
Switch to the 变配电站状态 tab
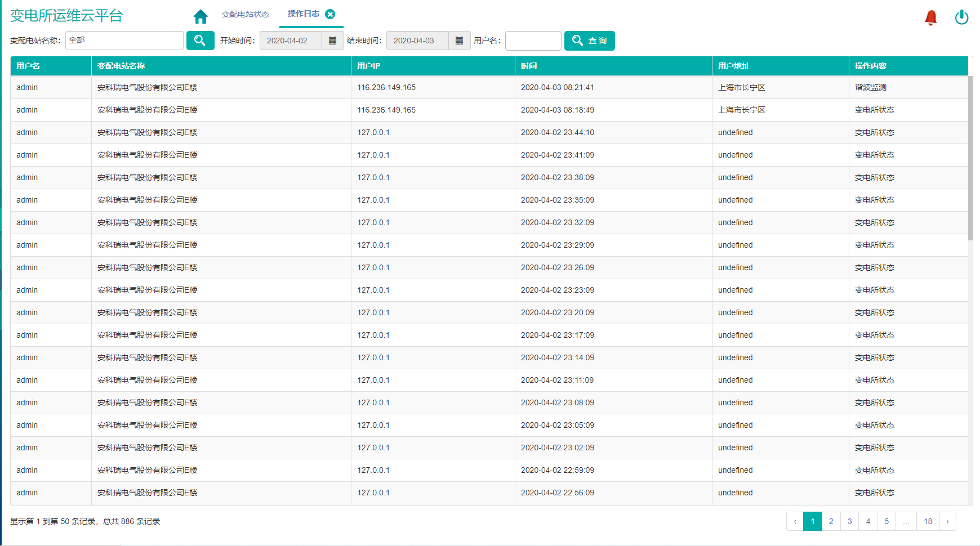click(246, 14)
